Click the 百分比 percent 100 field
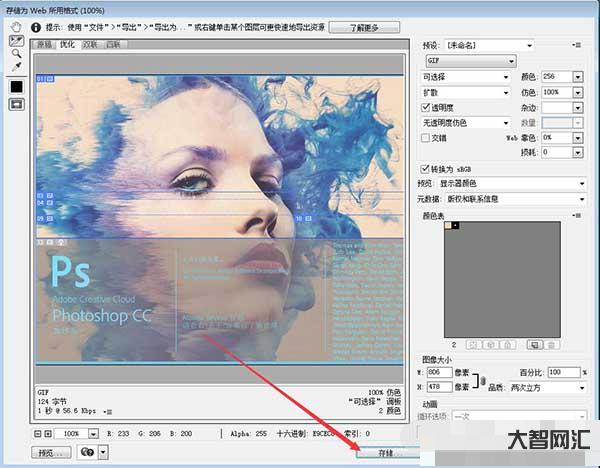The height and width of the screenshot is (468, 600). [x=564, y=372]
